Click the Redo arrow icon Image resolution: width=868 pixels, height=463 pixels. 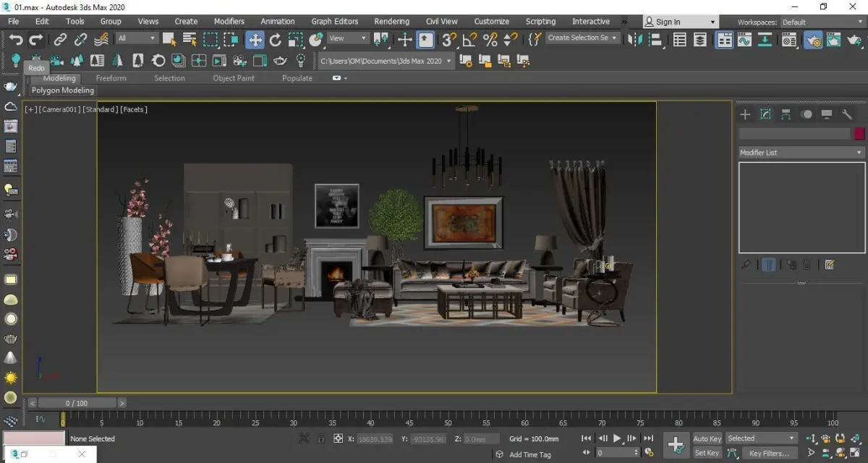(35, 40)
